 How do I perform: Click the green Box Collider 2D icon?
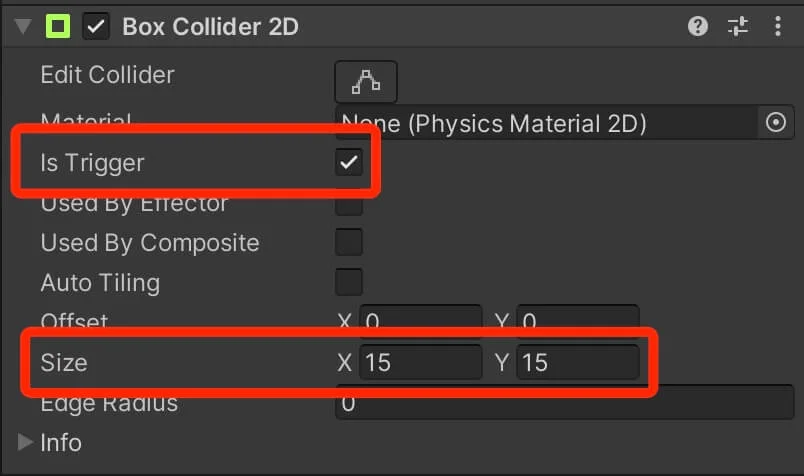pyautogui.click(x=57, y=26)
